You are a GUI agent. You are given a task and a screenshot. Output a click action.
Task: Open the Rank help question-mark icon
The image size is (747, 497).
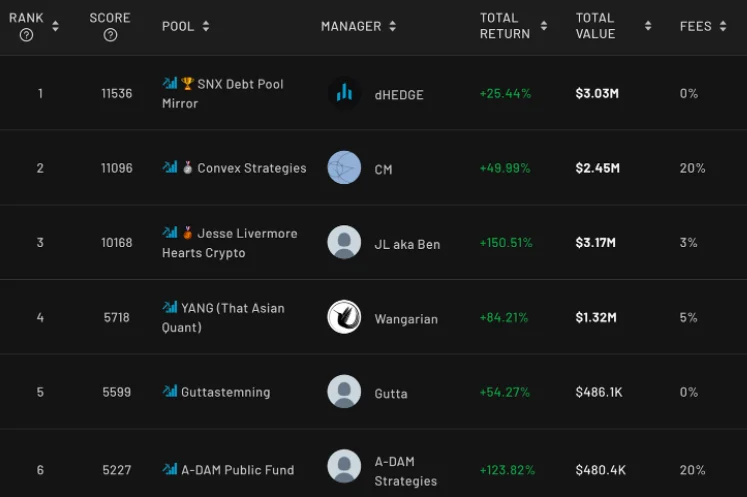tap(26, 35)
